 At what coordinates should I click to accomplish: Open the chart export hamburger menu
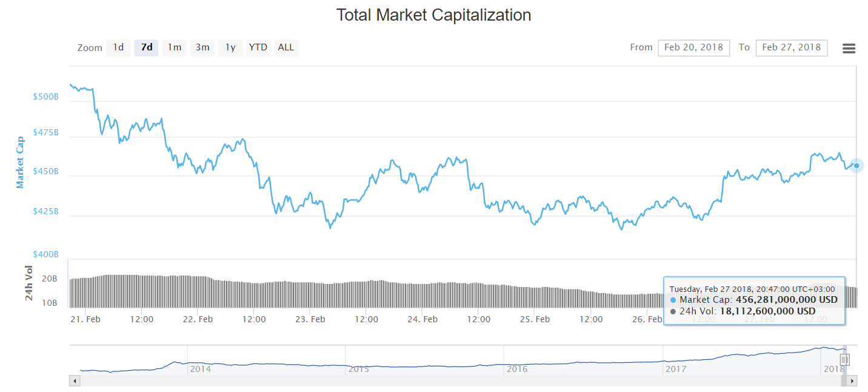849,48
